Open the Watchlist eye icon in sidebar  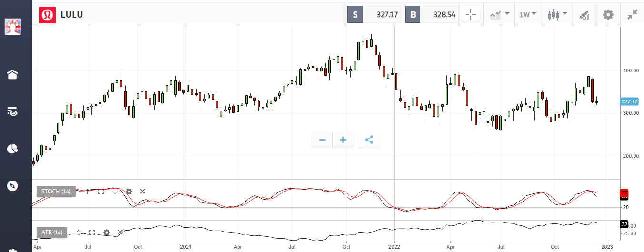click(x=12, y=112)
